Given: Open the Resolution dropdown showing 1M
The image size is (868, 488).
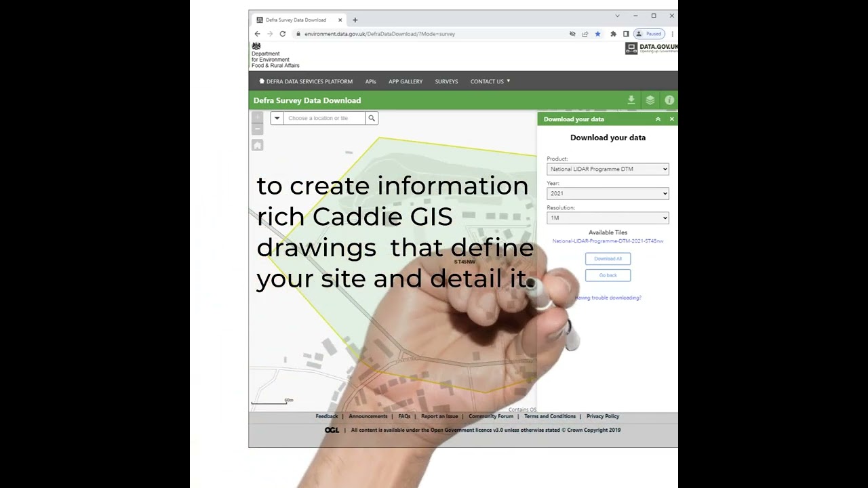Looking at the screenshot, I should click(x=608, y=218).
